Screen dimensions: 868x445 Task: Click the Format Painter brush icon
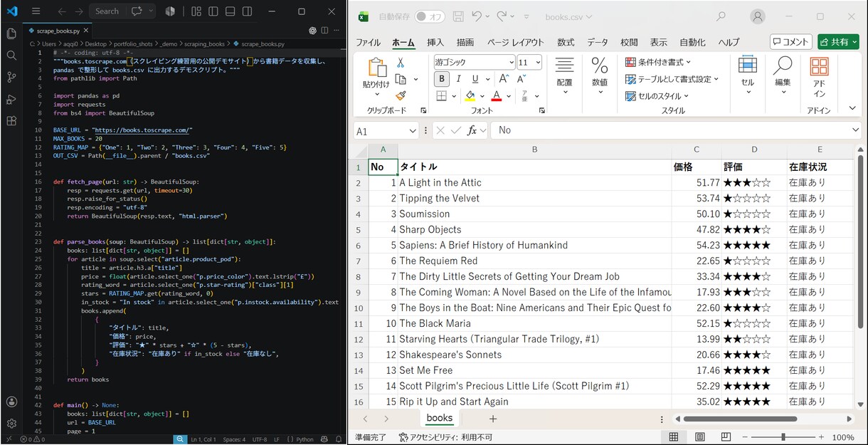click(401, 95)
